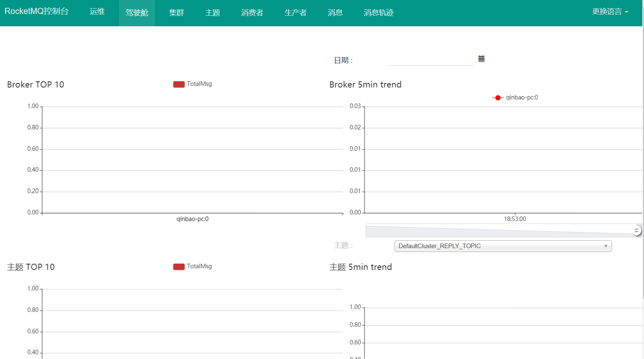Open the 主题 topic dropdown

(503, 246)
